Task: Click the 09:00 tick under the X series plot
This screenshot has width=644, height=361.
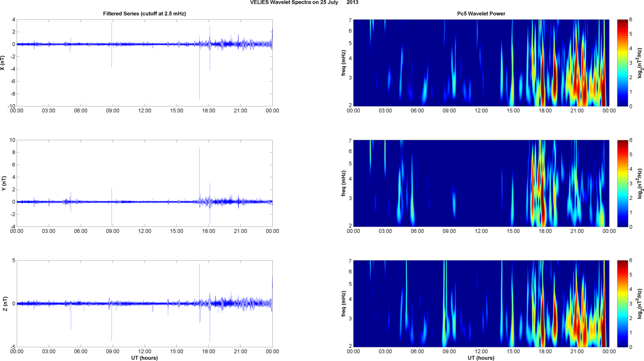Action: click(112, 111)
